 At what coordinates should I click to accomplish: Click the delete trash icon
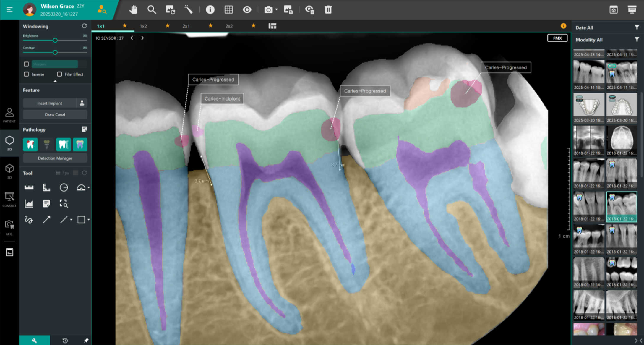328,10
